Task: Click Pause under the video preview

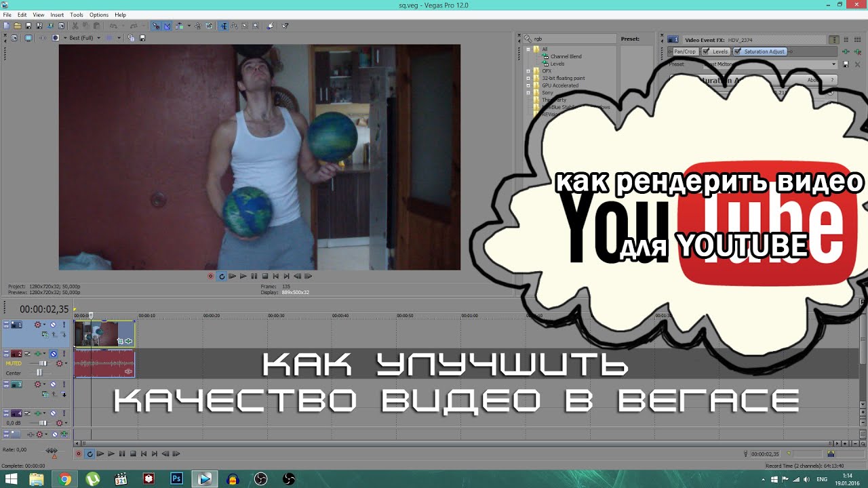Action: click(254, 276)
